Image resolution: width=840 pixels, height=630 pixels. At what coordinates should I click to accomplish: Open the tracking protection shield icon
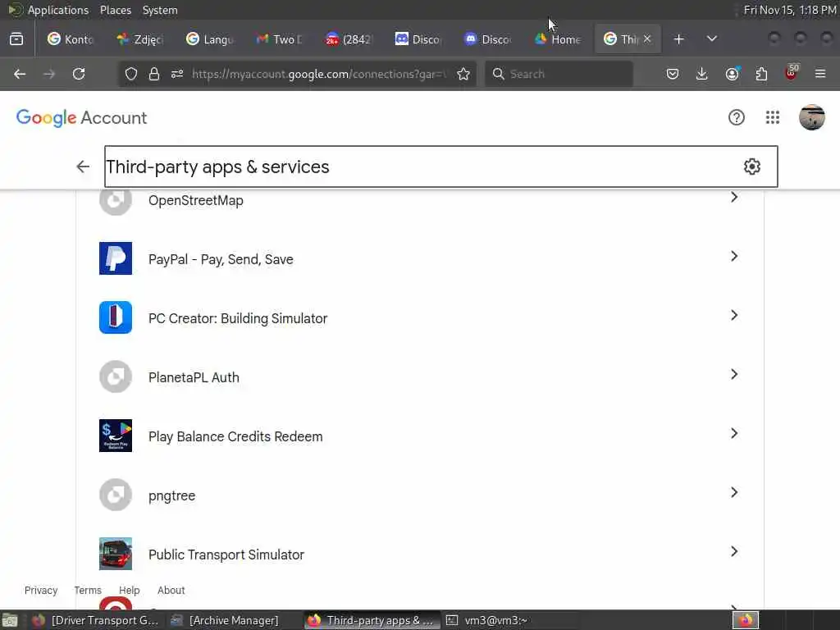point(131,74)
